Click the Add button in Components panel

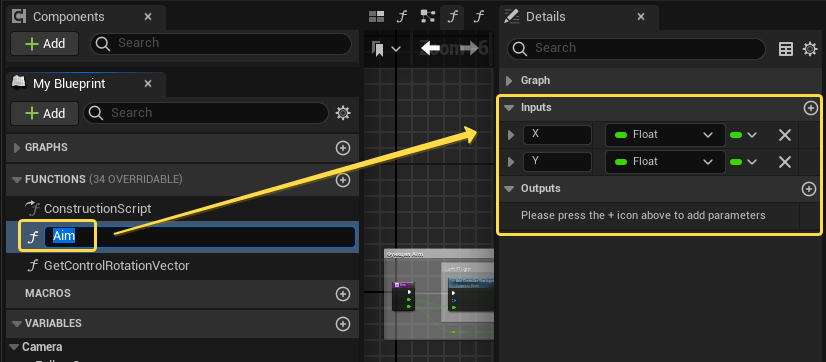coord(45,44)
